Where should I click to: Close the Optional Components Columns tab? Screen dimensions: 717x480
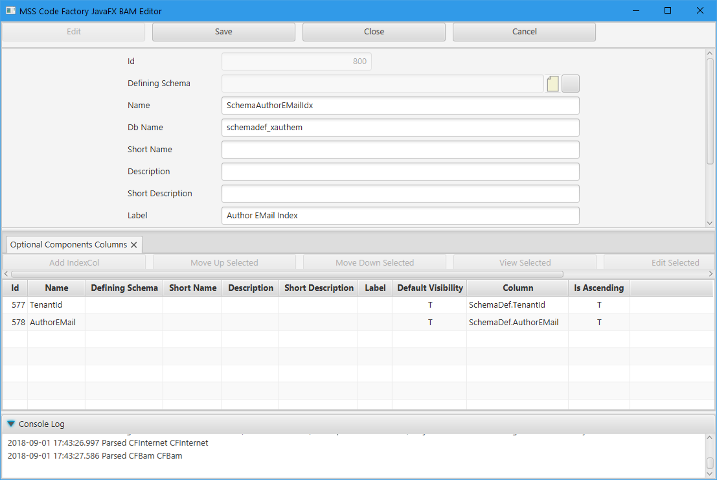coord(134,244)
